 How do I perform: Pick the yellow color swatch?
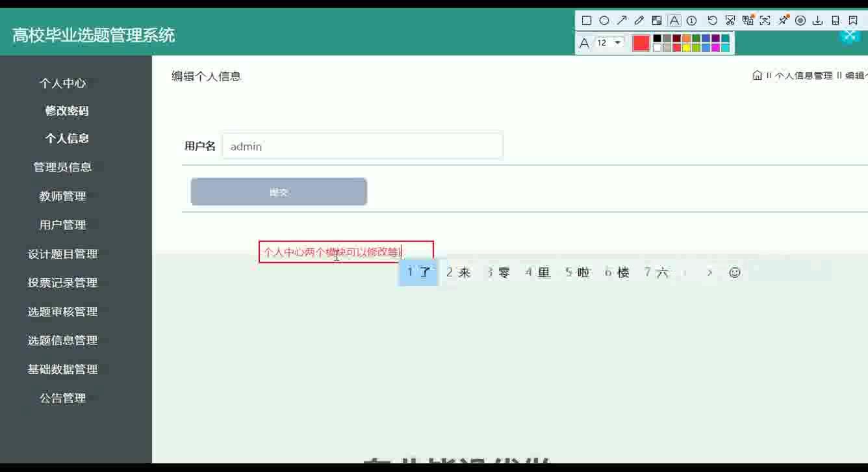(686, 47)
